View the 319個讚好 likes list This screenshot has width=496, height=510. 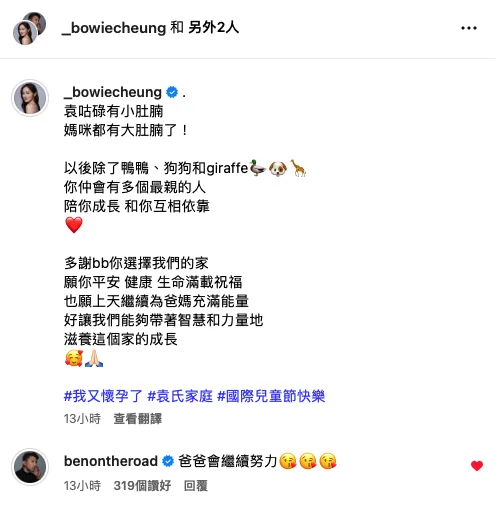[x=142, y=486]
